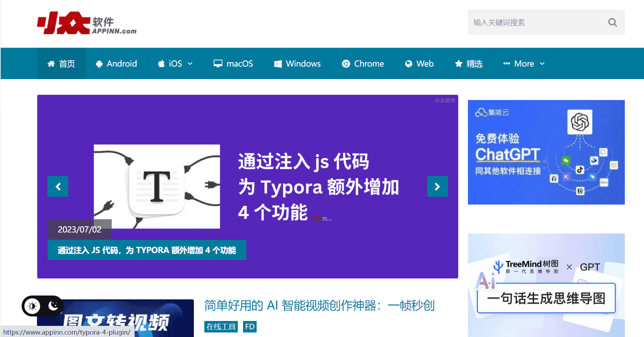Open 简单好用的 AI 智能视频创作神器 article

pos(319,305)
